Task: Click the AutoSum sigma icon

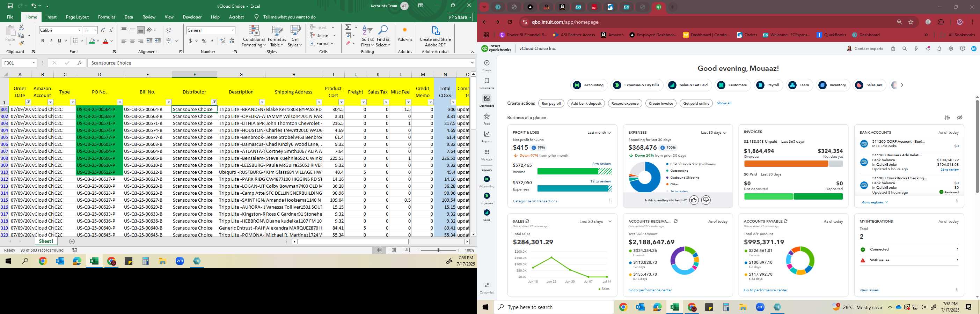Action: [x=348, y=27]
